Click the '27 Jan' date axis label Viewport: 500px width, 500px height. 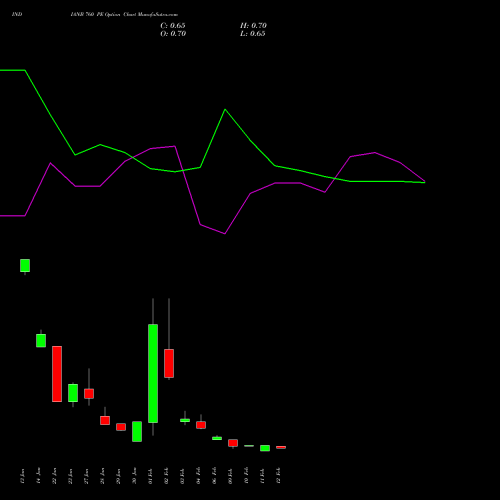(x=87, y=476)
